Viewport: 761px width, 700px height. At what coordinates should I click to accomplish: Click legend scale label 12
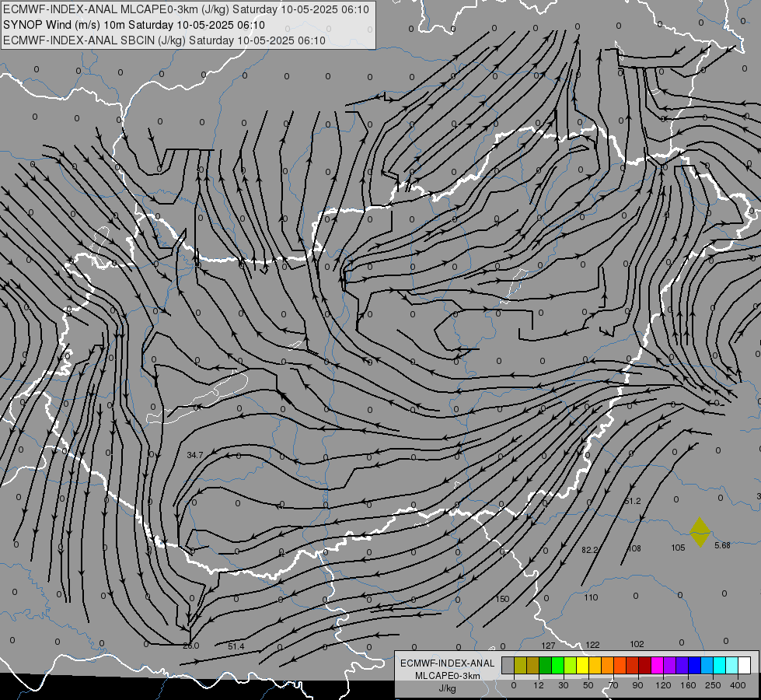click(x=539, y=685)
